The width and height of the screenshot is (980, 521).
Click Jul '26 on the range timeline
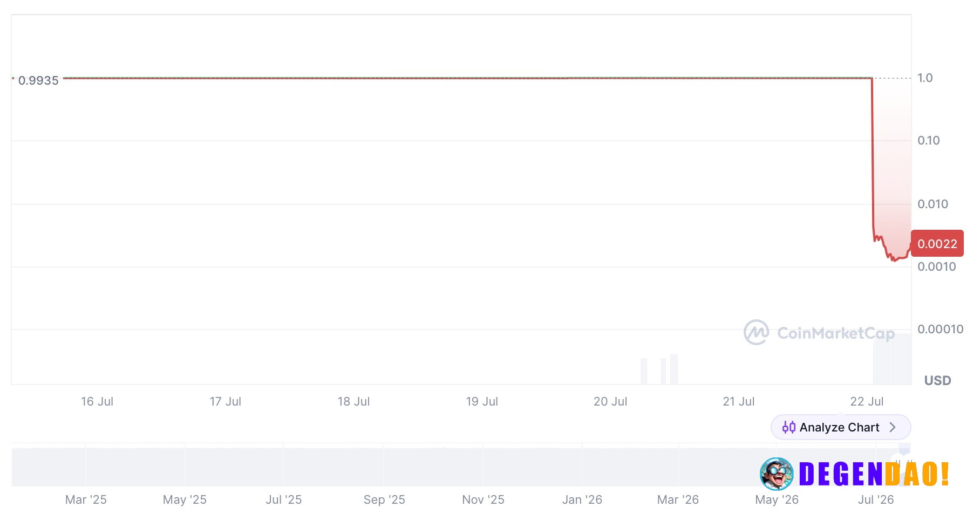pos(876,499)
